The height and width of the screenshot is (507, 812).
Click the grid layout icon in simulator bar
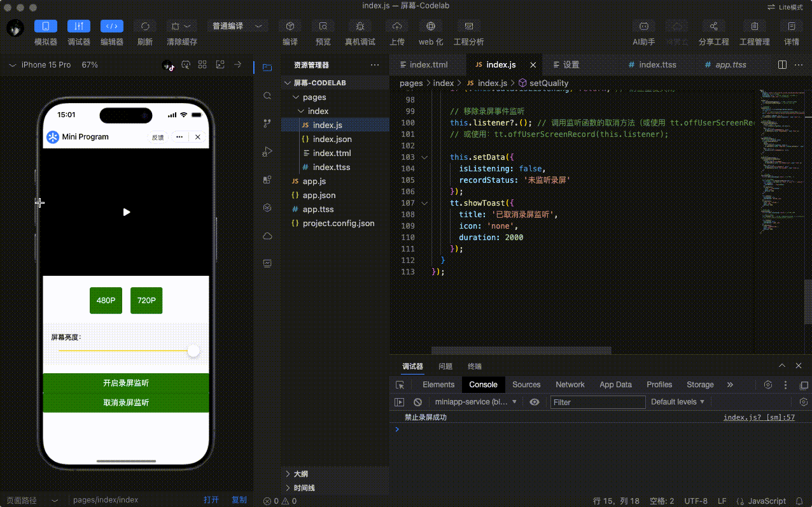pos(202,64)
